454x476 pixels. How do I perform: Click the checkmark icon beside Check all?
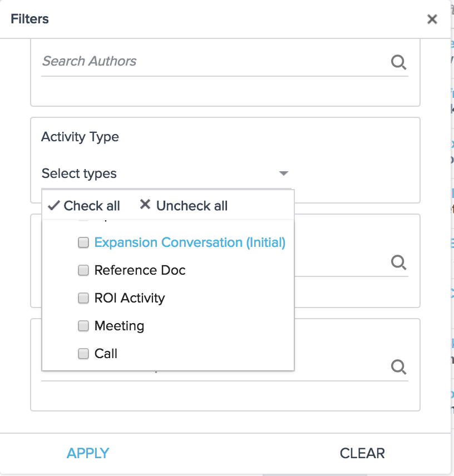click(x=54, y=205)
